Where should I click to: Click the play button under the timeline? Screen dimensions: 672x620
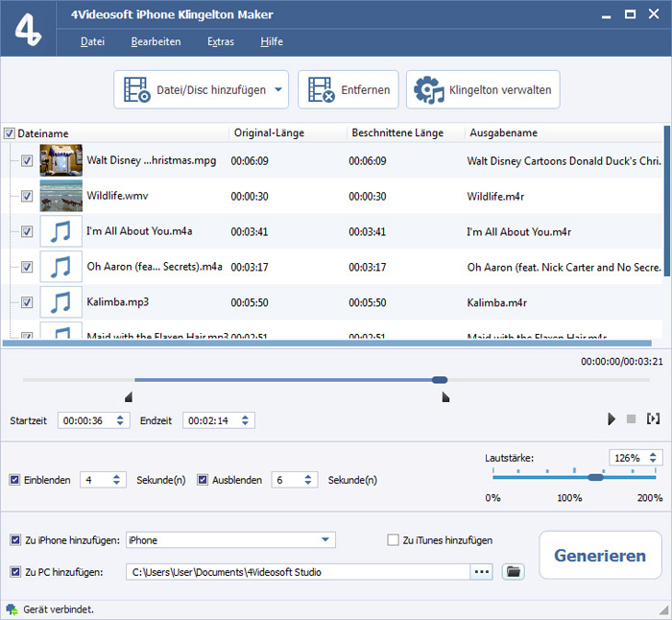612,419
